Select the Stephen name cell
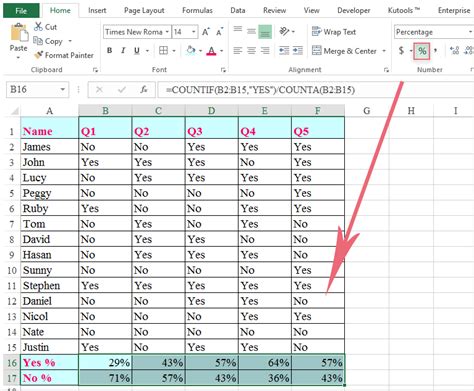 (49, 286)
